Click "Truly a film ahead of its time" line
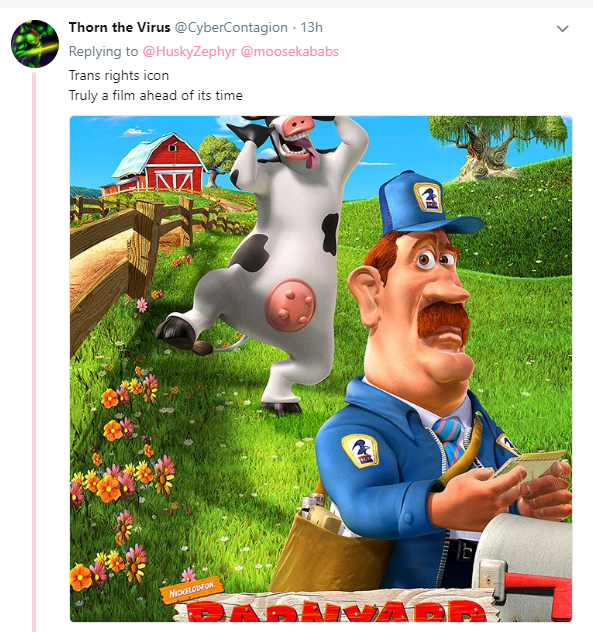 (x=156, y=96)
